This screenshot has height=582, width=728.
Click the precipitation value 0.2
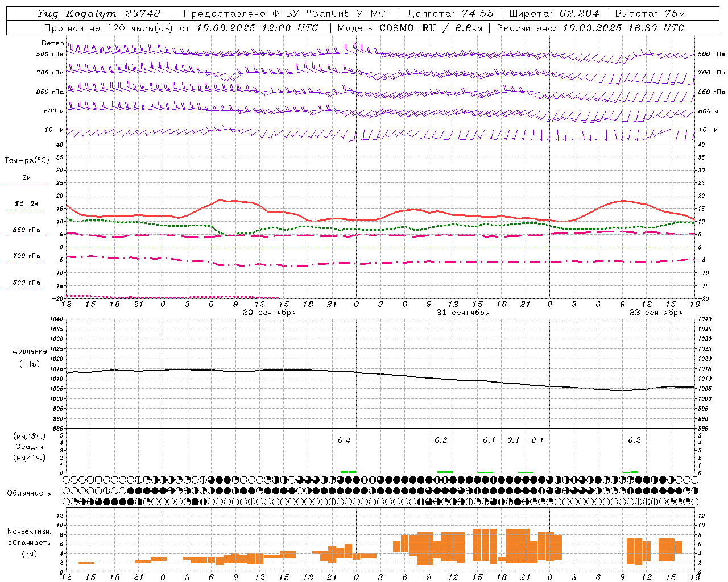pos(634,440)
